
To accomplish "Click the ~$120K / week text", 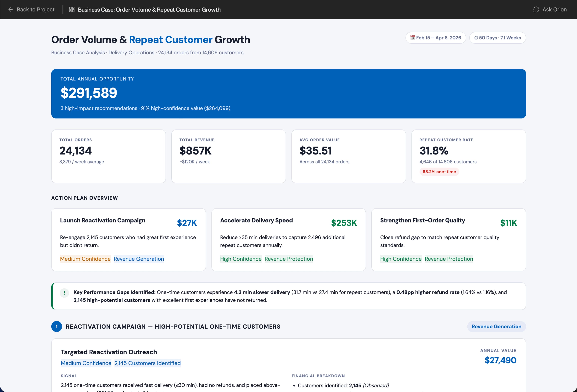I will coord(194,162).
